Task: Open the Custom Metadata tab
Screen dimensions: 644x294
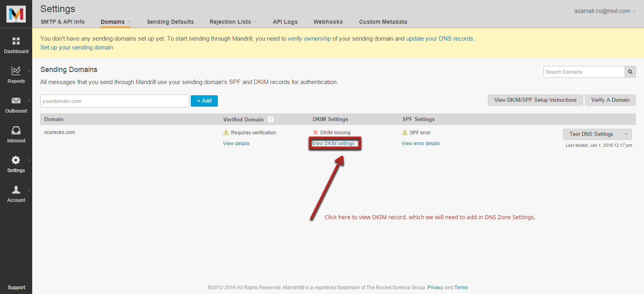Action: point(383,22)
